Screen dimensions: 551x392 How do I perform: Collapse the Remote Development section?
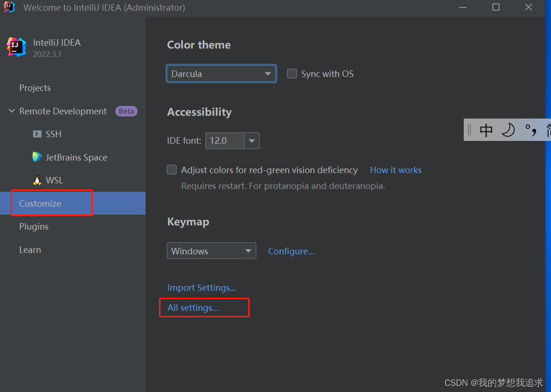pos(12,111)
